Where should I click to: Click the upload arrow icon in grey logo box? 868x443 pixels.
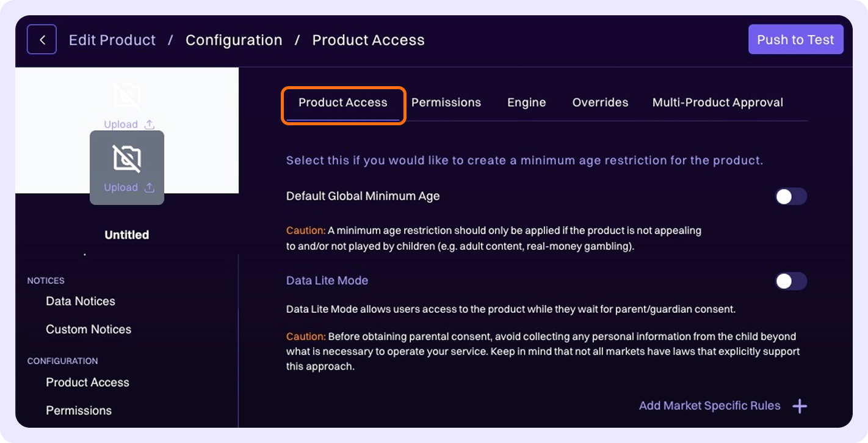150,188
